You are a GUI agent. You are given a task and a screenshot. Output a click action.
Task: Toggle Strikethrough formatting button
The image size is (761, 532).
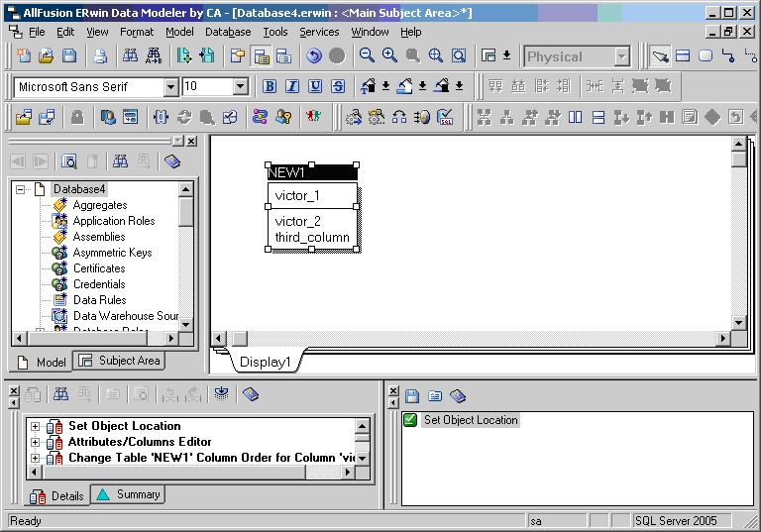[x=338, y=87]
